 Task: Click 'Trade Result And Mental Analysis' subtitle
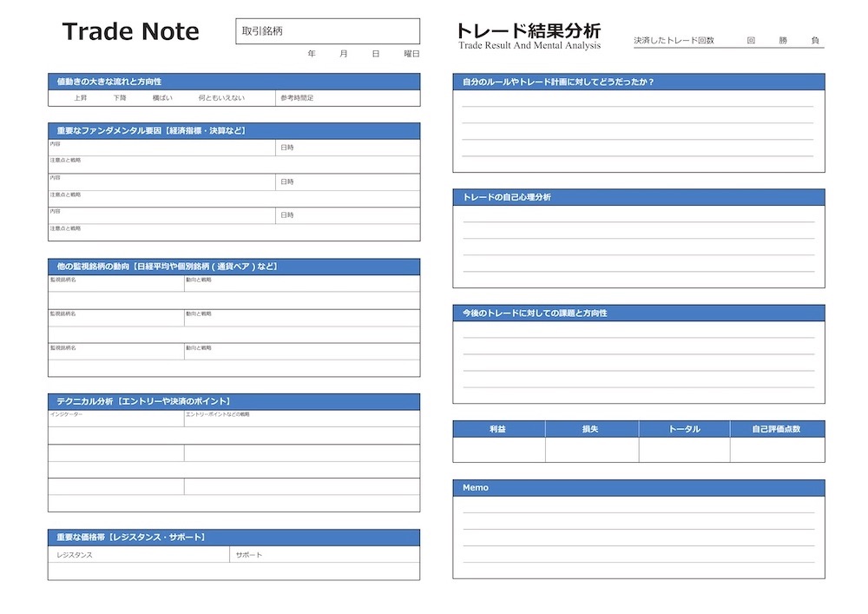click(x=529, y=45)
